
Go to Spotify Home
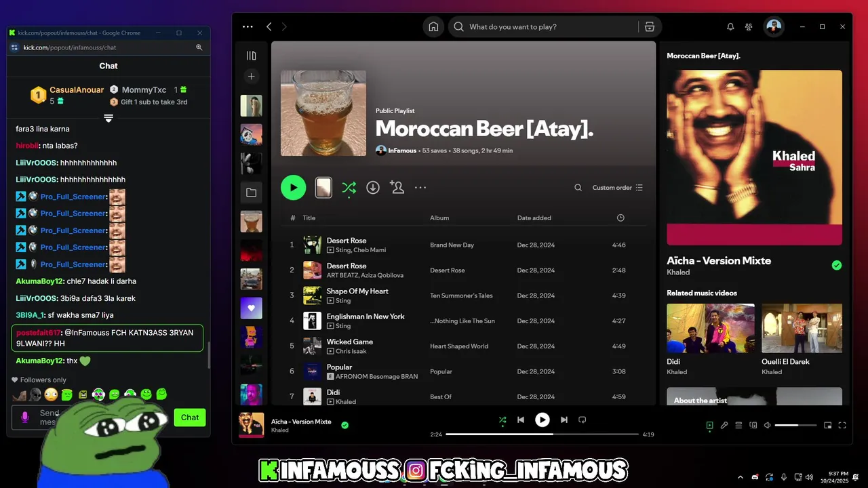[433, 27]
